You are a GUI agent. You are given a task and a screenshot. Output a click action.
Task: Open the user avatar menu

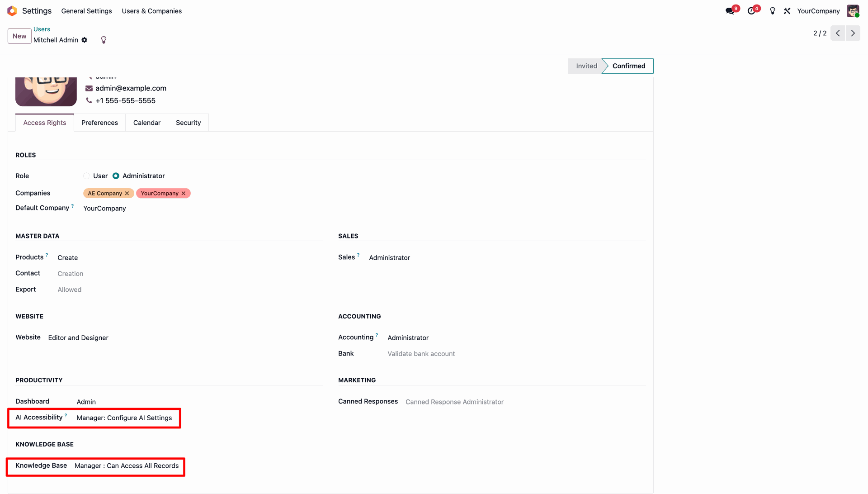click(x=853, y=11)
